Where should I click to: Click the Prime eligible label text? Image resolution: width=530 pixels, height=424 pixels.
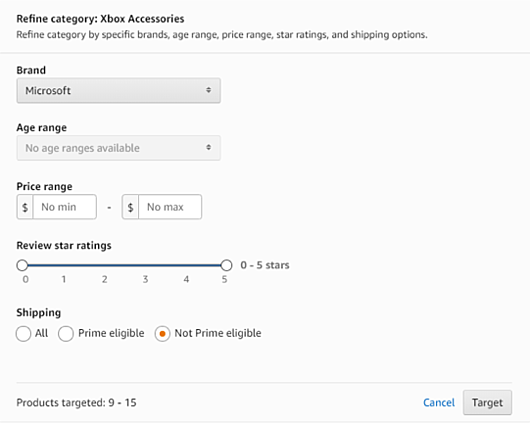(x=111, y=333)
